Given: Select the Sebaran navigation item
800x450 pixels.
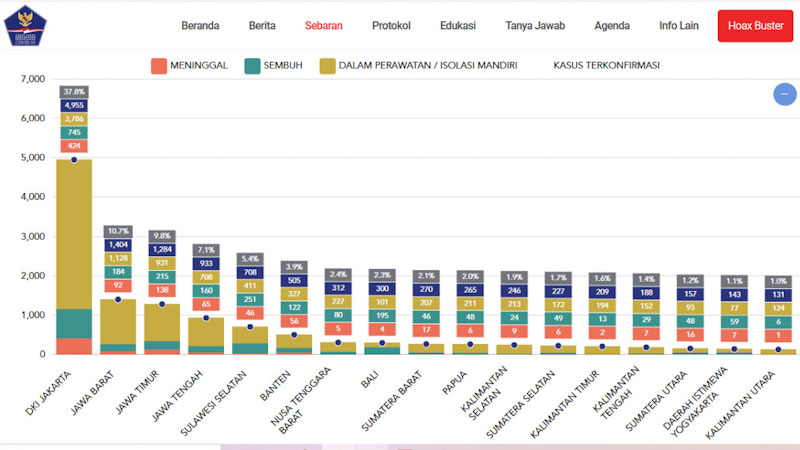Looking at the screenshot, I should click(x=324, y=26).
